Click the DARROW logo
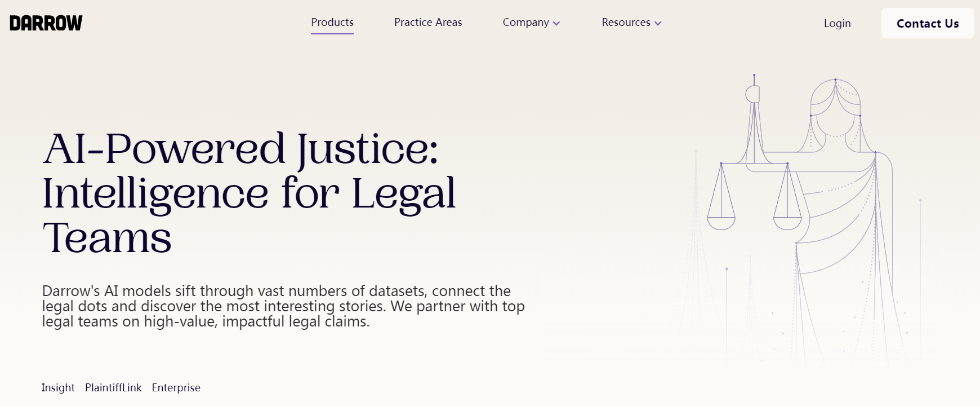The width and height of the screenshot is (980, 406). (x=46, y=23)
